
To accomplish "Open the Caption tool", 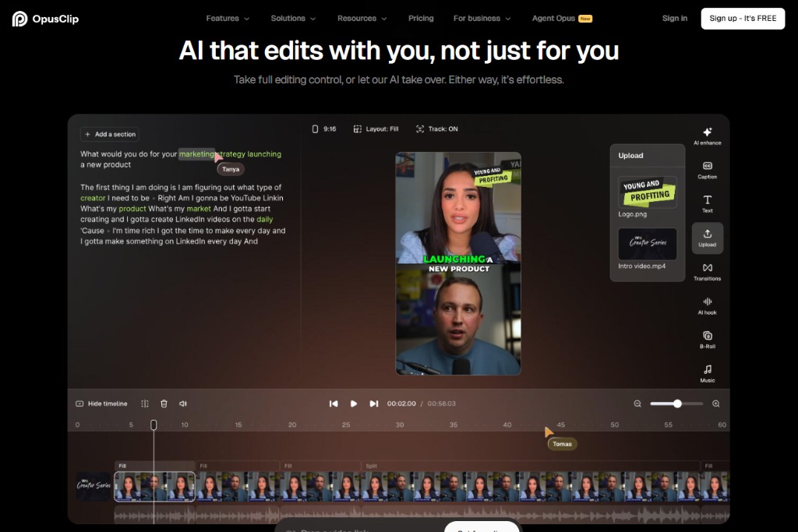I will point(707,170).
